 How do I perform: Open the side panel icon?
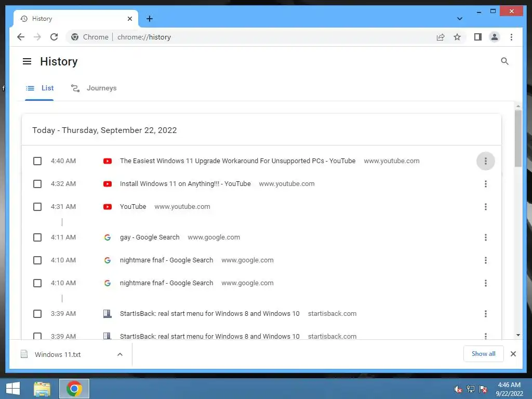[478, 37]
